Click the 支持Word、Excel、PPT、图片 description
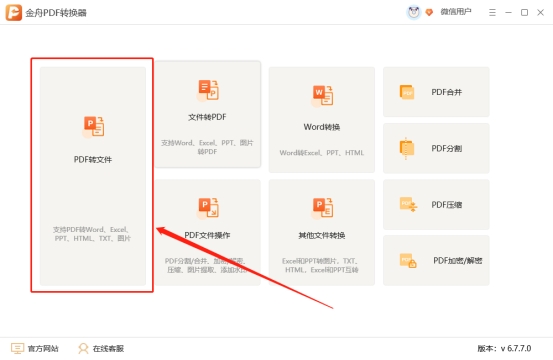 (207, 147)
